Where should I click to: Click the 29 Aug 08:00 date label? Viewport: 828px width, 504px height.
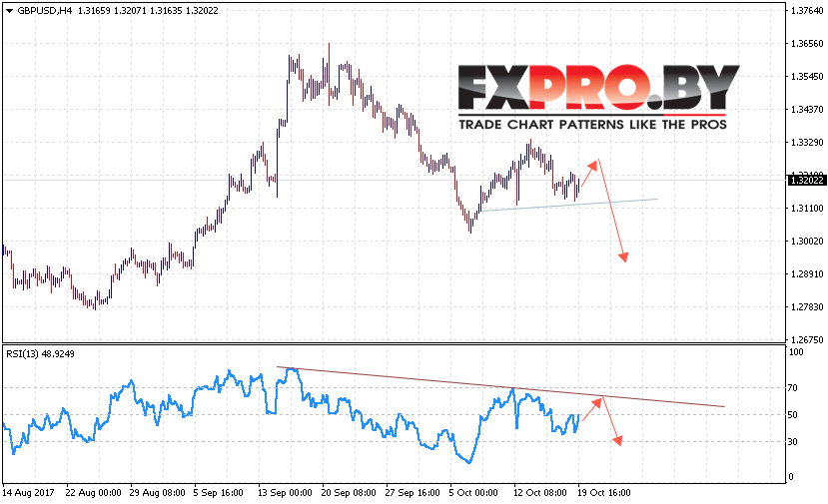tap(158, 493)
